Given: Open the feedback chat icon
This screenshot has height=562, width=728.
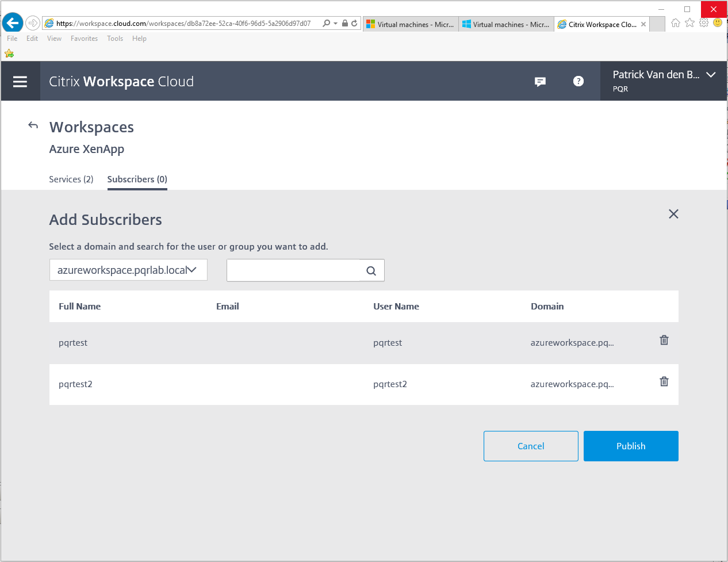Looking at the screenshot, I should pos(540,82).
